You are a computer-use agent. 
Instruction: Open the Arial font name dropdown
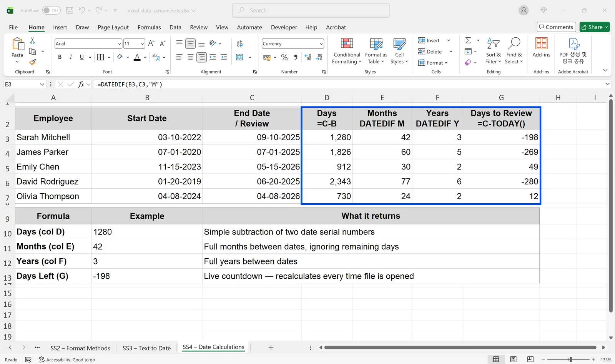click(120, 44)
